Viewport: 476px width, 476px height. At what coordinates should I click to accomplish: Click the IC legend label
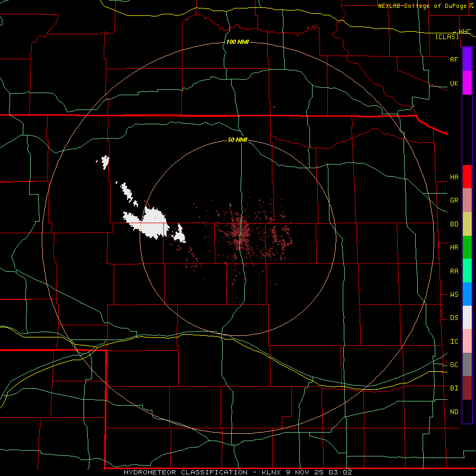tap(454, 341)
